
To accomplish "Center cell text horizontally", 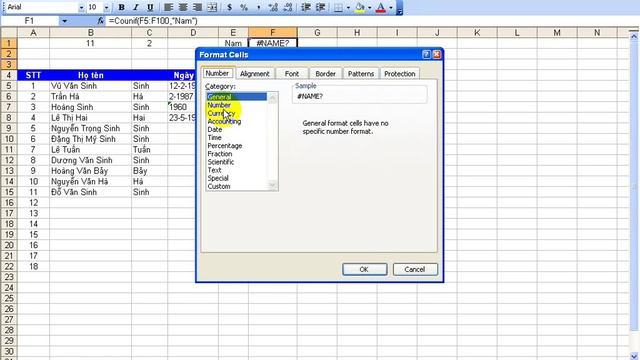I will (x=183, y=7).
